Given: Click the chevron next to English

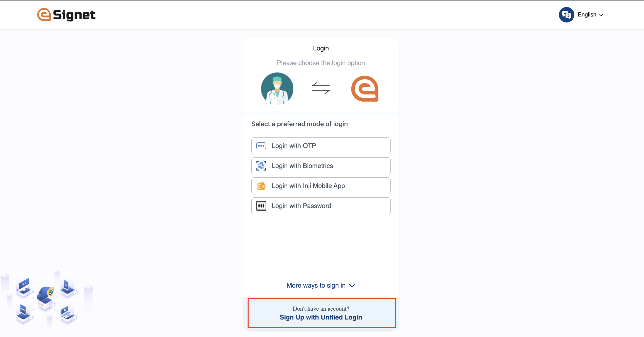Looking at the screenshot, I should click(601, 15).
